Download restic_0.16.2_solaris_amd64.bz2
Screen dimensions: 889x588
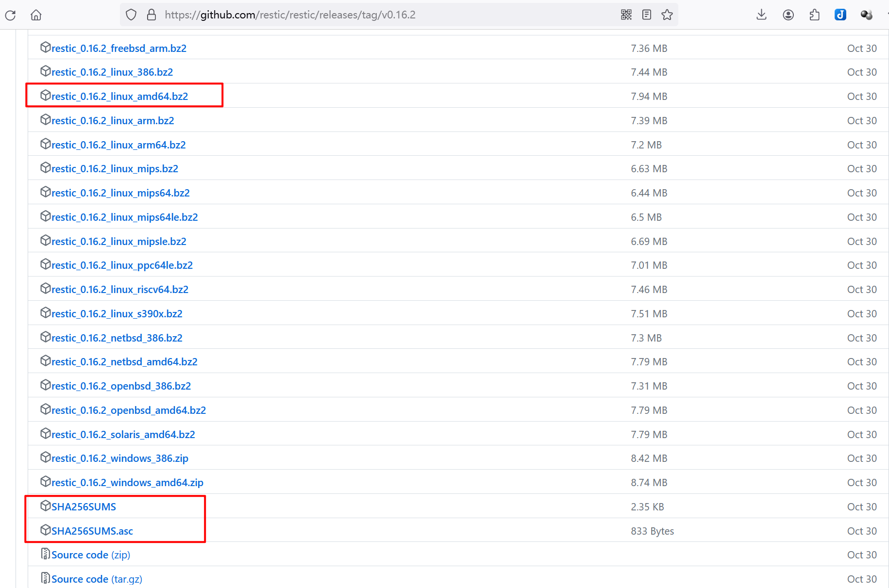tap(123, 435)
